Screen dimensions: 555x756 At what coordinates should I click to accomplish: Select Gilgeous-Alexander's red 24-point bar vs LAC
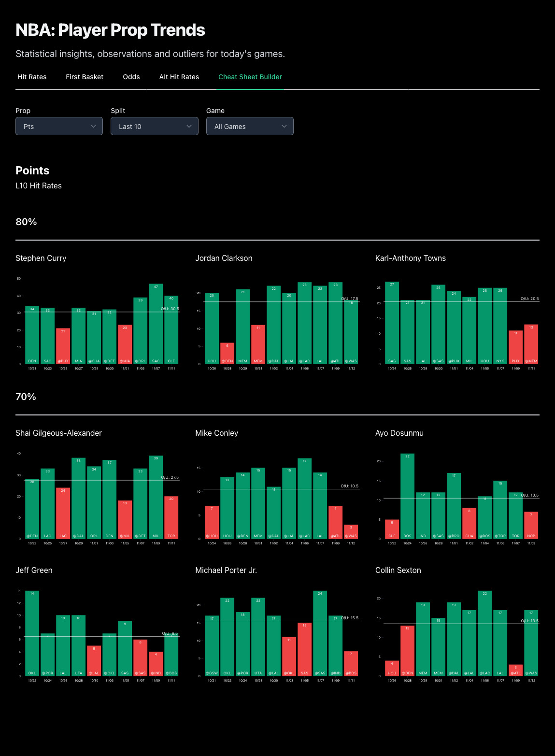63,514
